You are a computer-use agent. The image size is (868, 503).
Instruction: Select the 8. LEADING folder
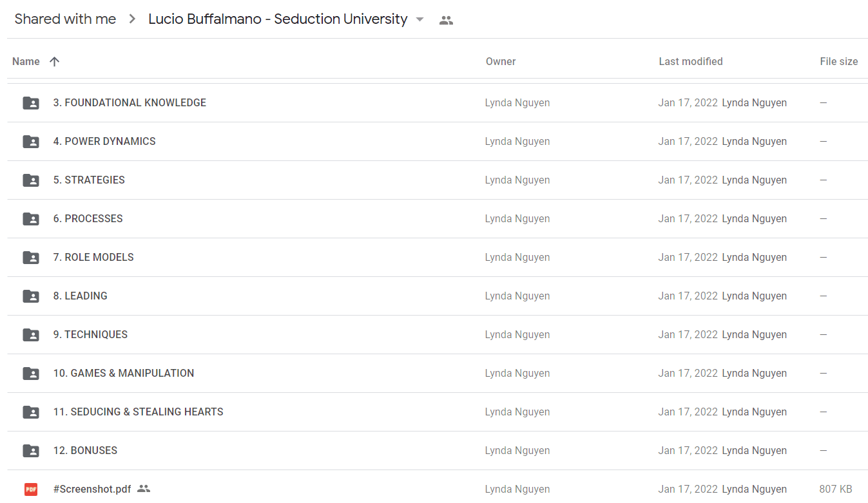(438, 296)
